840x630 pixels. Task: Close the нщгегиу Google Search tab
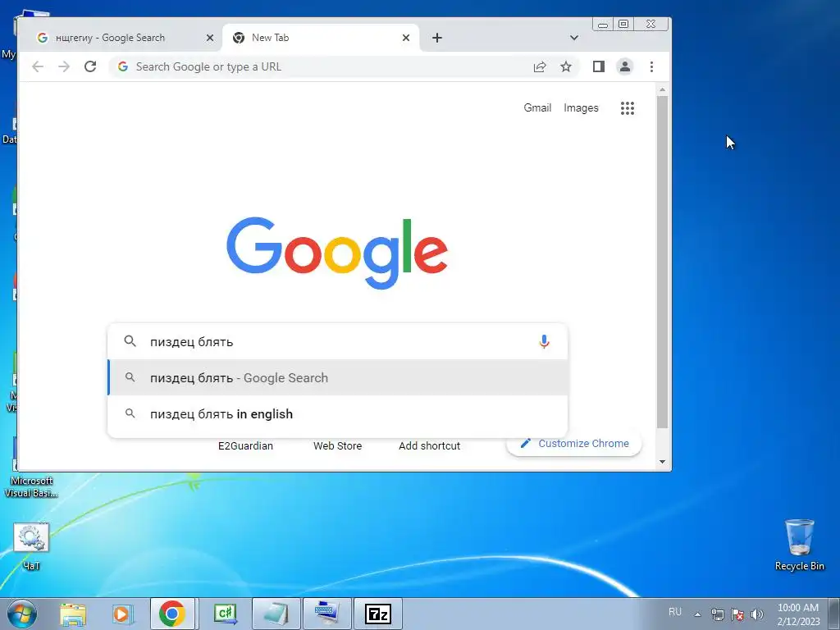pos(210,38)
